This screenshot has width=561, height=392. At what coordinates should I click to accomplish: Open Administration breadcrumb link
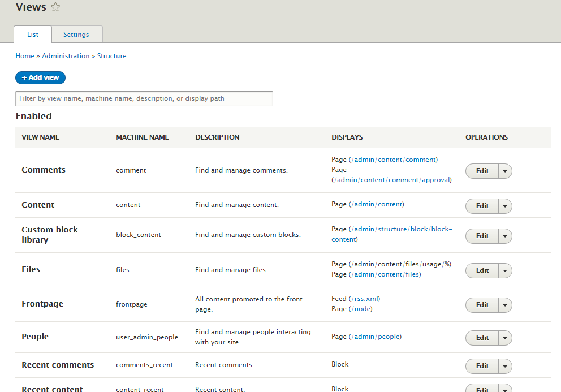click(66, 56)
